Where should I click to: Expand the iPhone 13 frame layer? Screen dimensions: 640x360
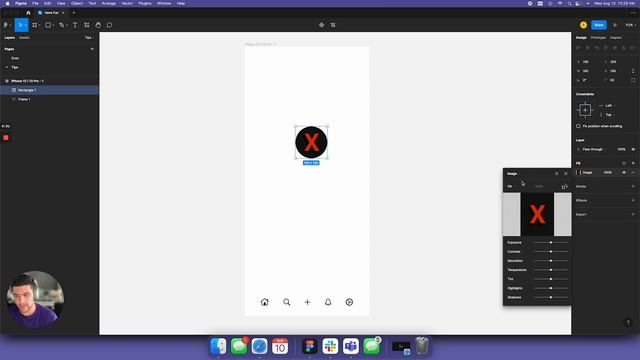coord(7,81)
